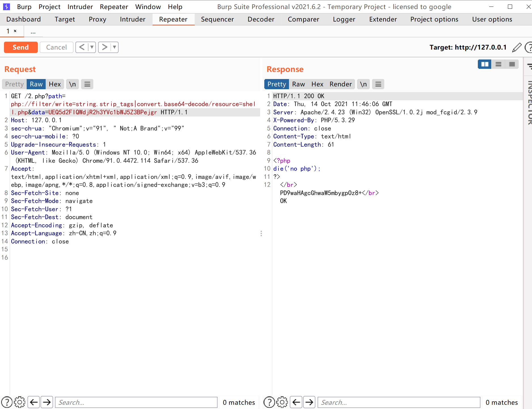The width and height of the screenshot is (532, 409).
Task: Focus the Request search field
Action: pos(136,402)
